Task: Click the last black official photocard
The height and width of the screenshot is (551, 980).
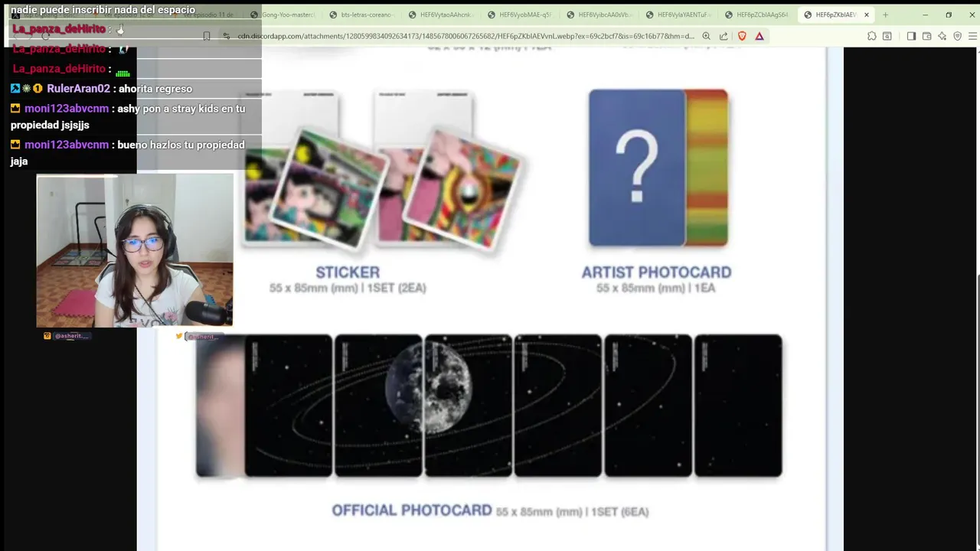Action: coord(737,406)
